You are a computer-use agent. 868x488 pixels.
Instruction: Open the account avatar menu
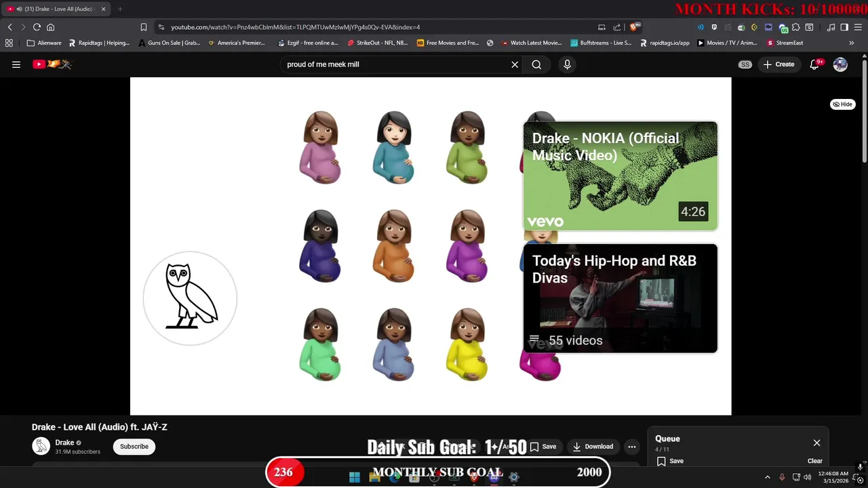(840, 64)
